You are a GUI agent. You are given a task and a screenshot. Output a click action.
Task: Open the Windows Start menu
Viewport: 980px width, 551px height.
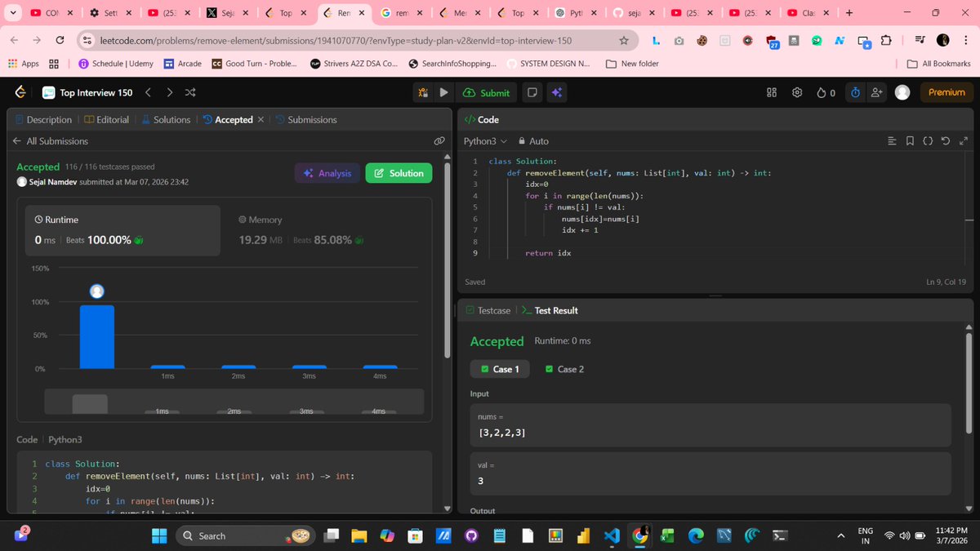pyautogui.click(x=159, y=535)
